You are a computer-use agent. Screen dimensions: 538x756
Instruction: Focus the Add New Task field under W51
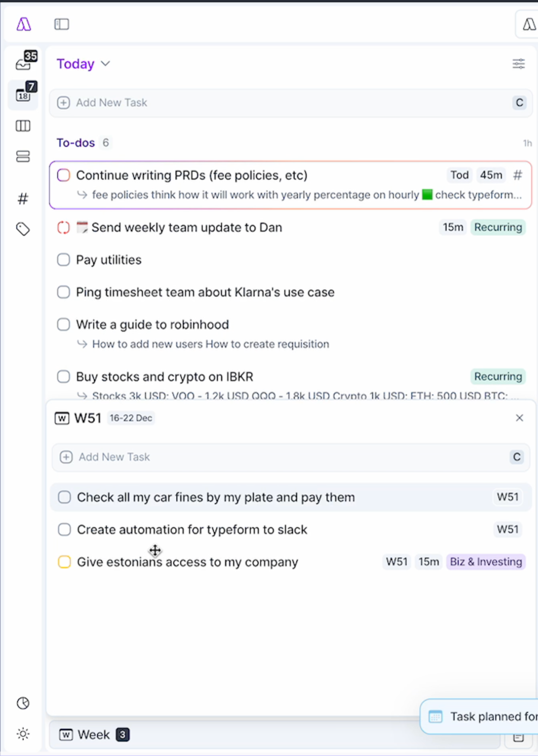[x=291, y=457]
